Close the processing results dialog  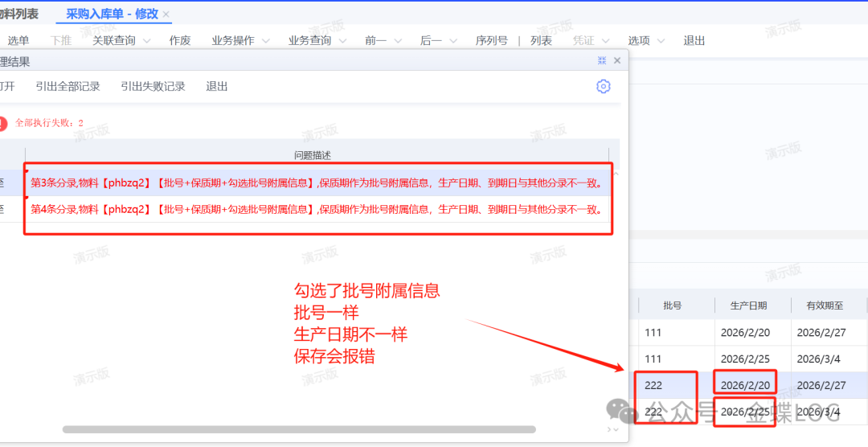coord(617,61)
